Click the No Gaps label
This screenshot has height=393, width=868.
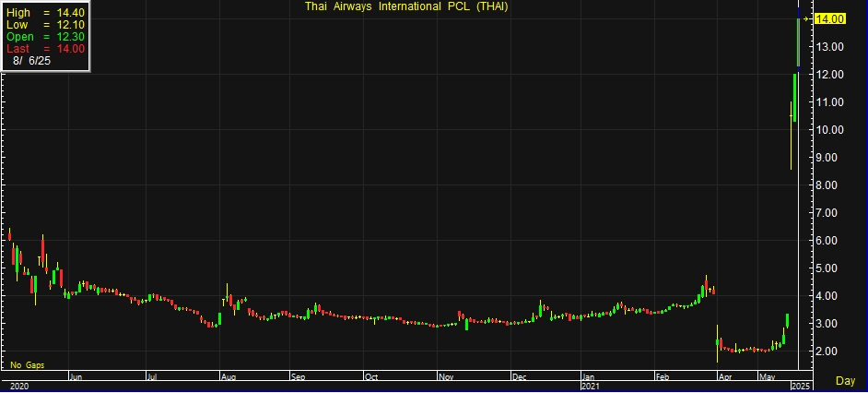pos(27,365)
